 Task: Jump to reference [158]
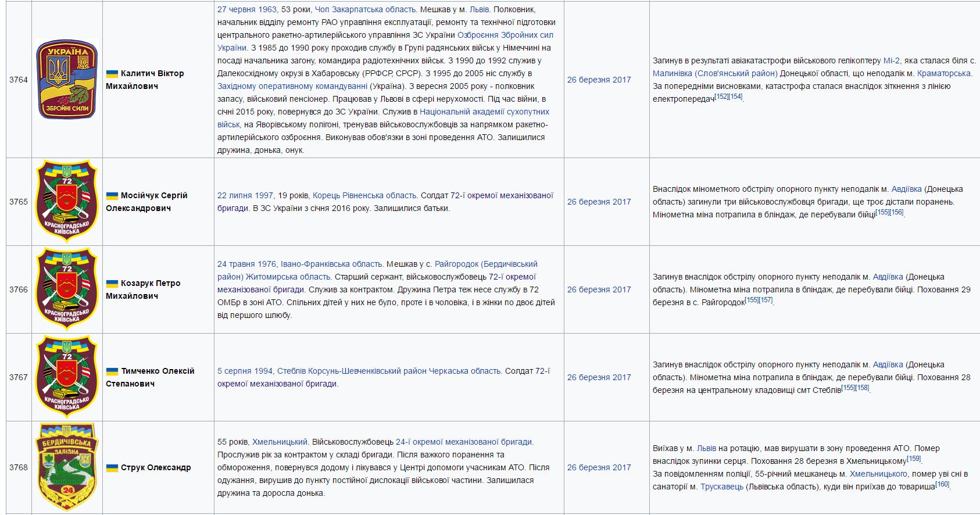pos(863,388)
